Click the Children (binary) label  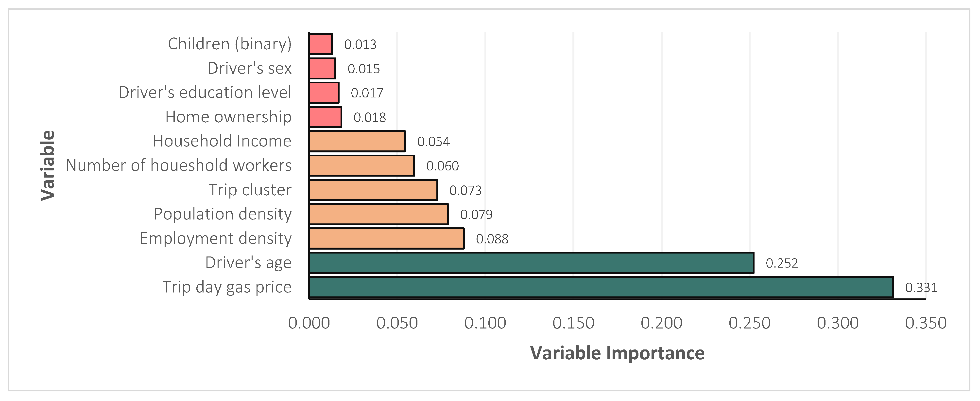230,44
